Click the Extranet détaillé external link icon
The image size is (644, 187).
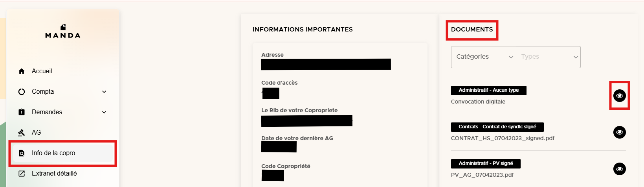point(22,174)
